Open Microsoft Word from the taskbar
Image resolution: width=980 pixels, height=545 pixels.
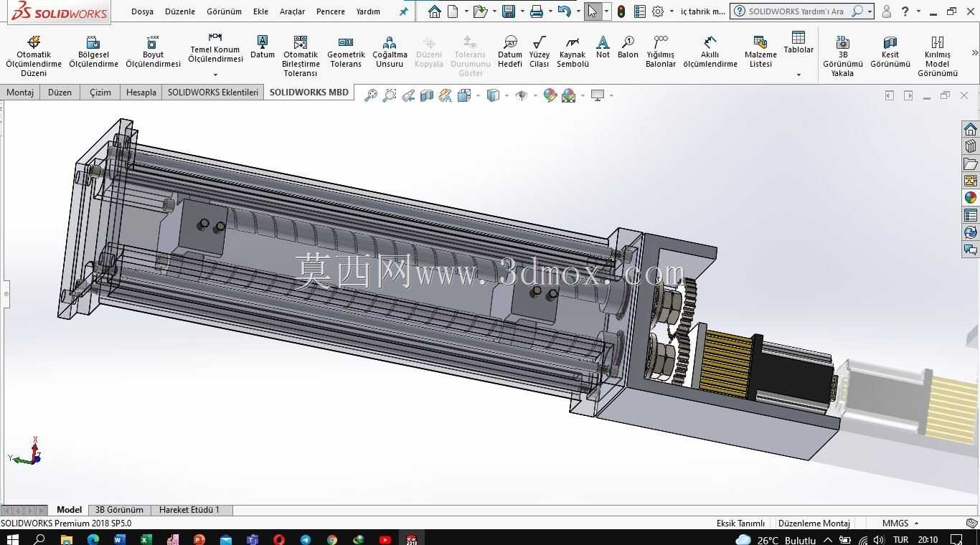click(x=119, y=539)
